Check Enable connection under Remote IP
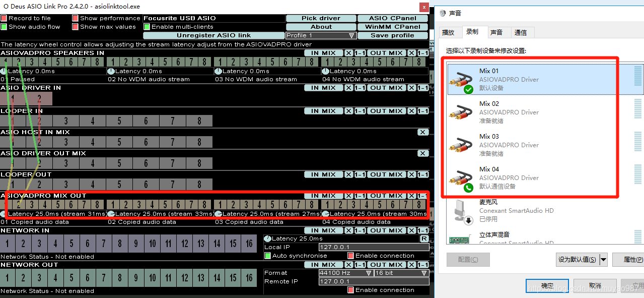This screenshot has height=298, width=644. (350, 290)
